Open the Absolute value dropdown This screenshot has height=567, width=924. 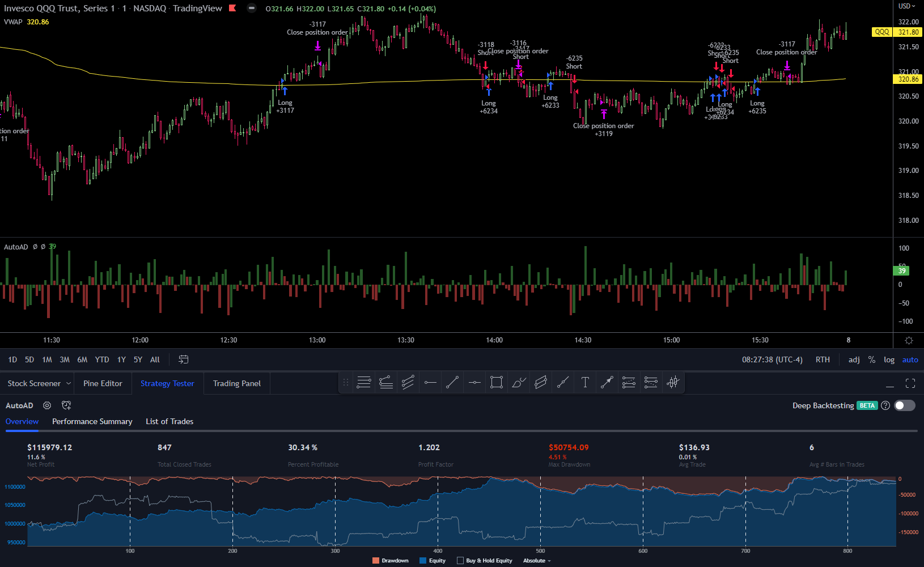[x=537, y=560]
